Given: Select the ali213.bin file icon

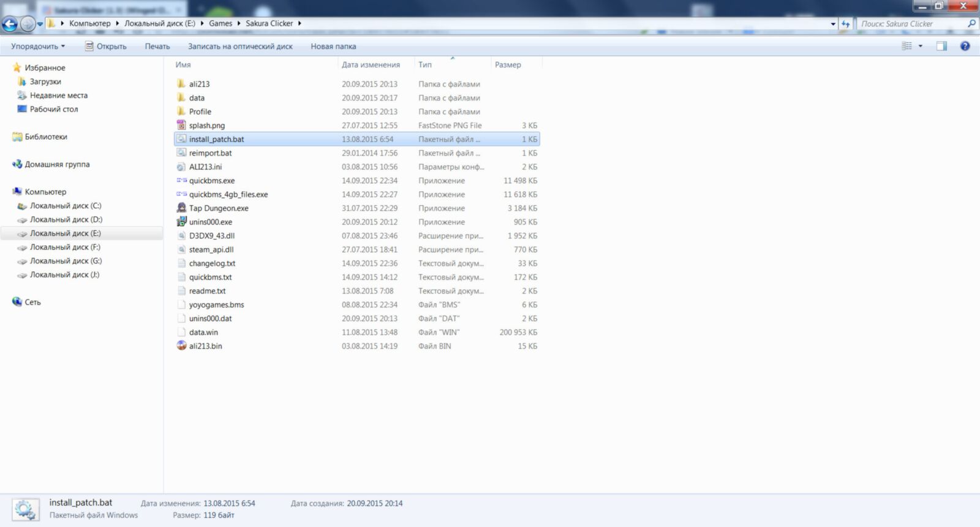Looking at the screenshot, I should pyautogui.click(x=181, y=346).
